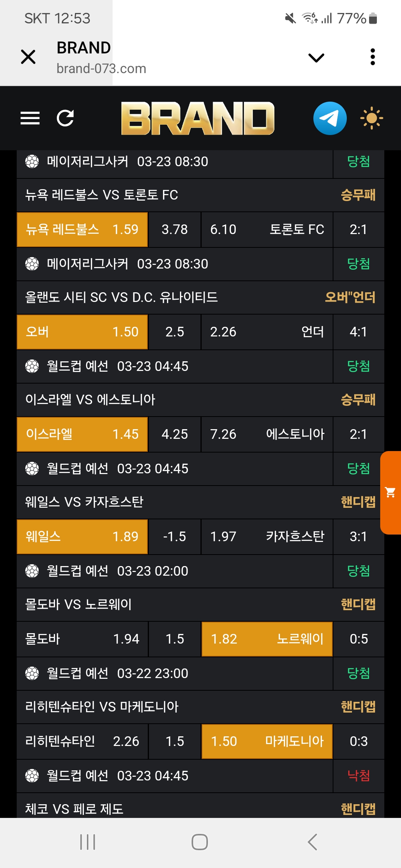The height and width of the screenshot is (868, 401).
Task: Tap the 토론토 FC 6.10 odds cell
Action: click(267, 230)
